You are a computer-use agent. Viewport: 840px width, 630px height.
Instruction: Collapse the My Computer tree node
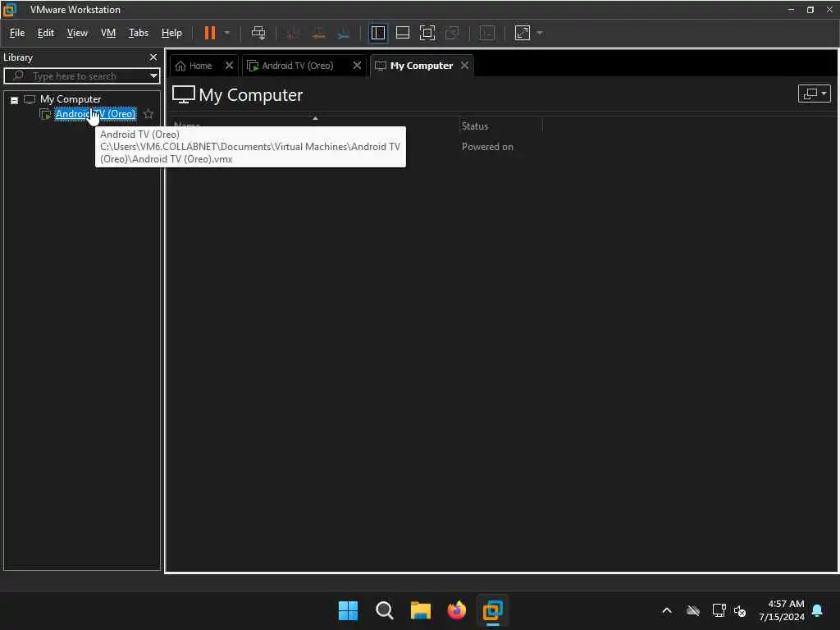point(15,100)
